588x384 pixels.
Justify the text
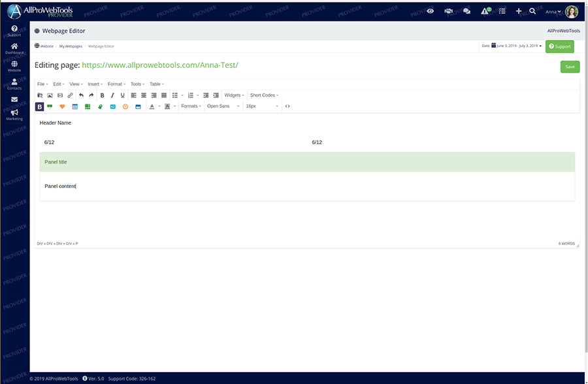164,95
